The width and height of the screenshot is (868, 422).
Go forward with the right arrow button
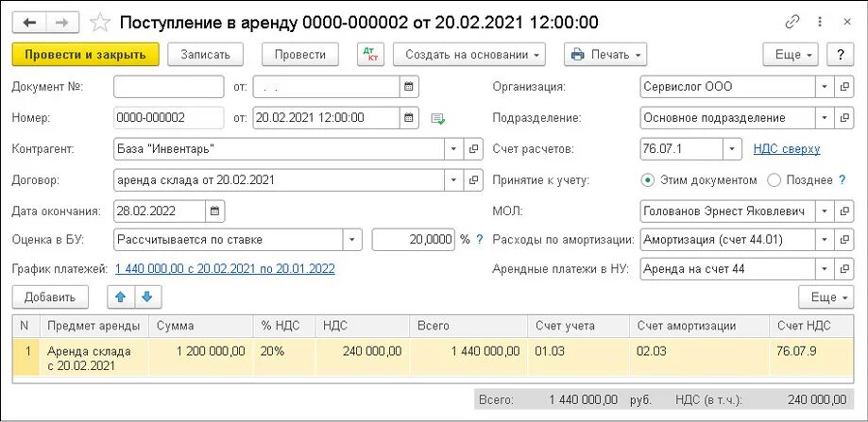click(x=61, y=22)
